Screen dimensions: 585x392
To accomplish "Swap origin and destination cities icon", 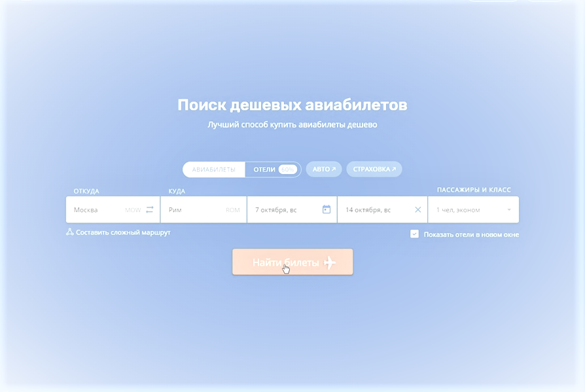I will click(x=150, y=209).
